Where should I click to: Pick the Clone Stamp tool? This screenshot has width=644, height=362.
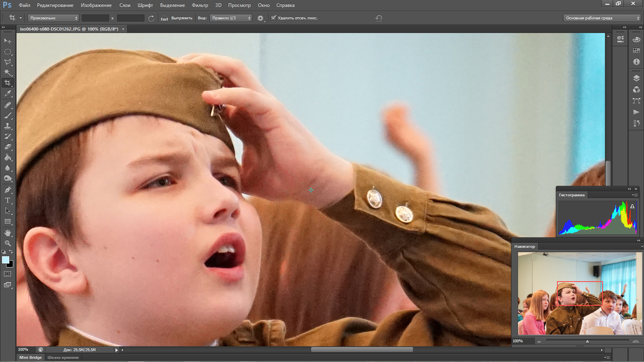point(8,126)
